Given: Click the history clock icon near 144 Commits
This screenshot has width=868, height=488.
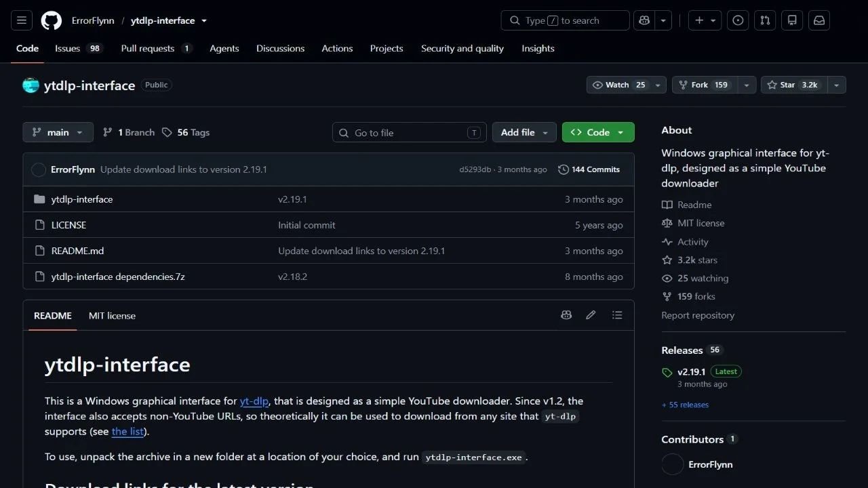Looking at the screenshot, I should (x=564, y=169).
